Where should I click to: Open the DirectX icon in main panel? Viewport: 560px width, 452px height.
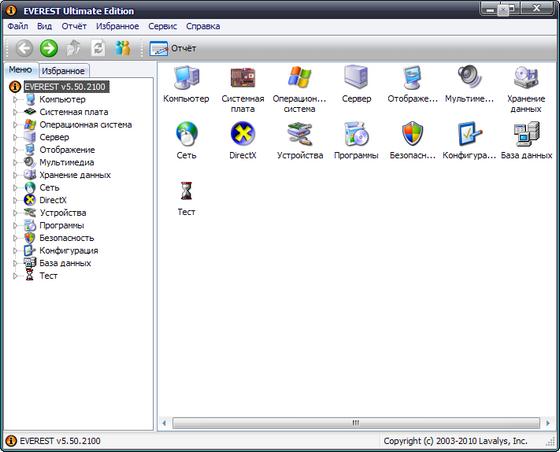click(242, 134)
